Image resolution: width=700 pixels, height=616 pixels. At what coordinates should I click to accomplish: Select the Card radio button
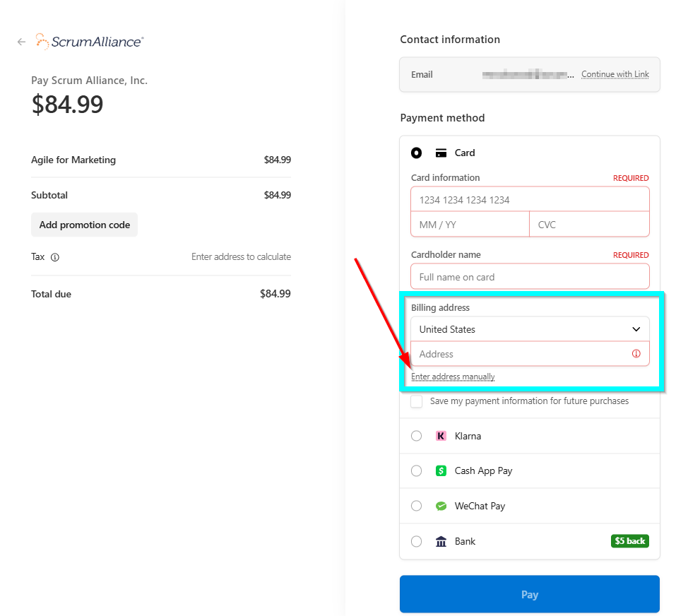point(416,153)
